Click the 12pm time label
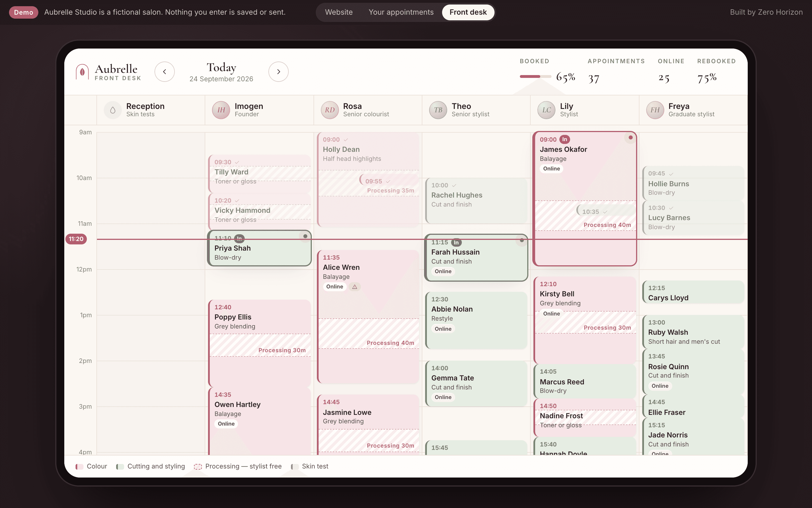This screenshot has height=508, width=812. pos(84,269)
